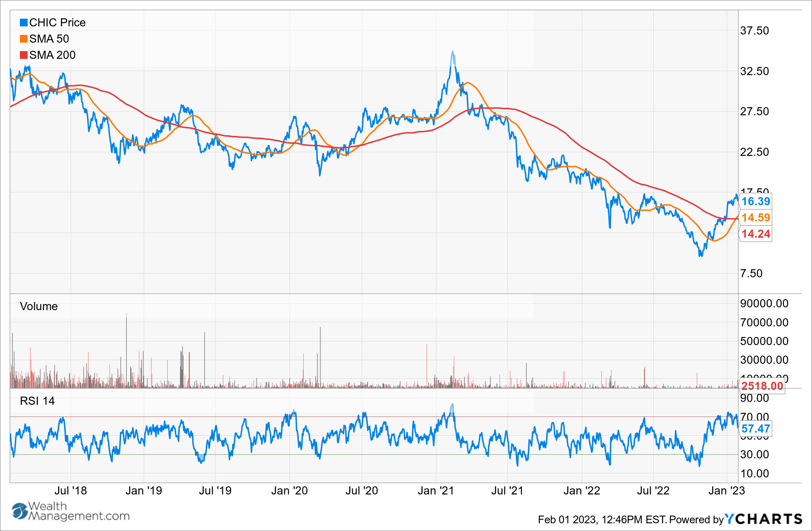Image resolution: width=812 pixels, height=531 pixels.
Task: Click the SMA 200 legend text
Action: click(52, 55)
